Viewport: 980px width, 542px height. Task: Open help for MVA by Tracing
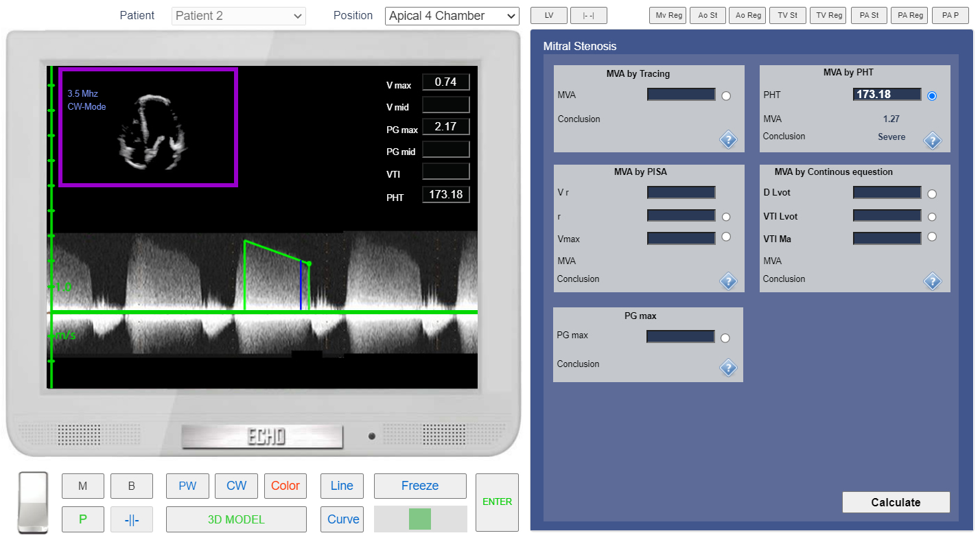[728, 140]
